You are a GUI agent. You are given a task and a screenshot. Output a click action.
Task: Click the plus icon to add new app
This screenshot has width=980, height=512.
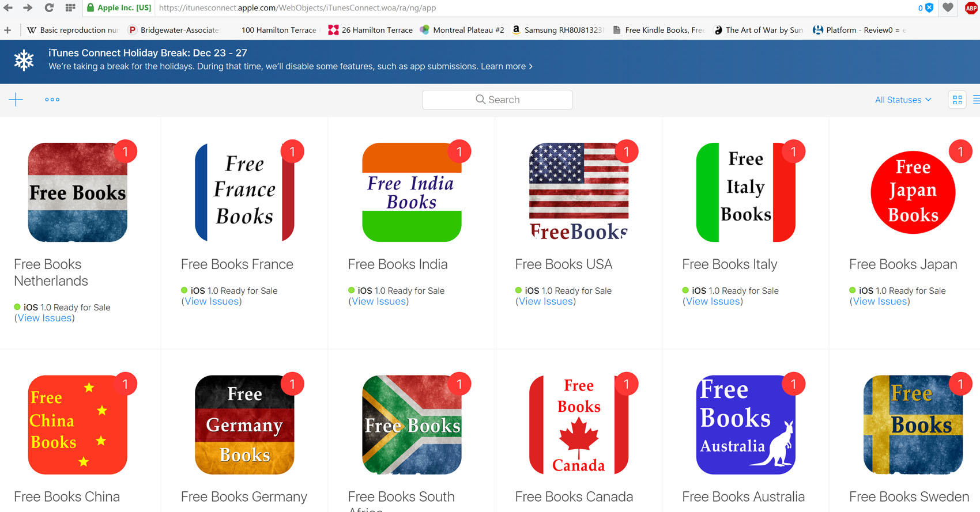point(16,100)
